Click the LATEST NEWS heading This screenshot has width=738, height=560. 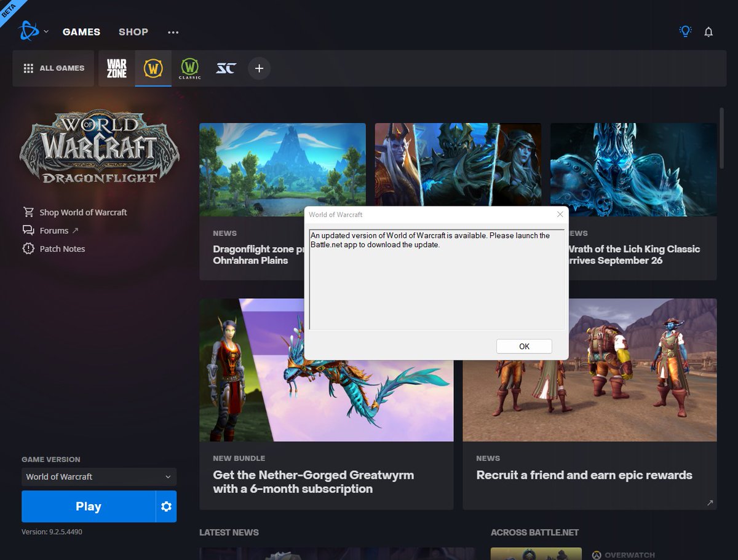pyautogui.click(x=229, y=532)
